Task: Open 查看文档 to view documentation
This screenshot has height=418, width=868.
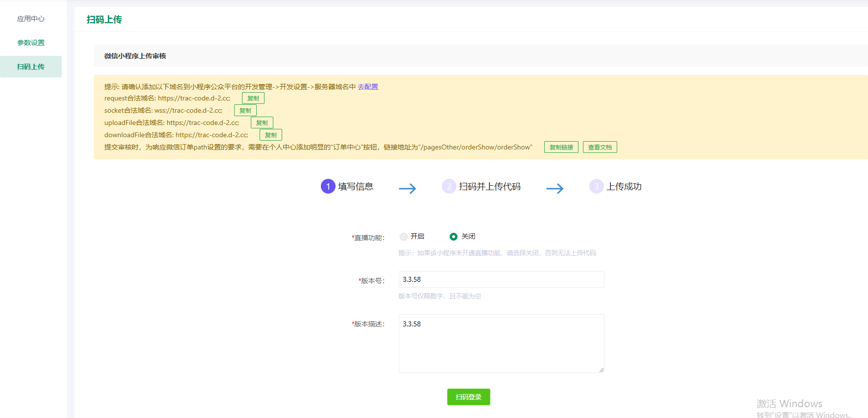Action: pyautogui.click(x=600, y=147)
